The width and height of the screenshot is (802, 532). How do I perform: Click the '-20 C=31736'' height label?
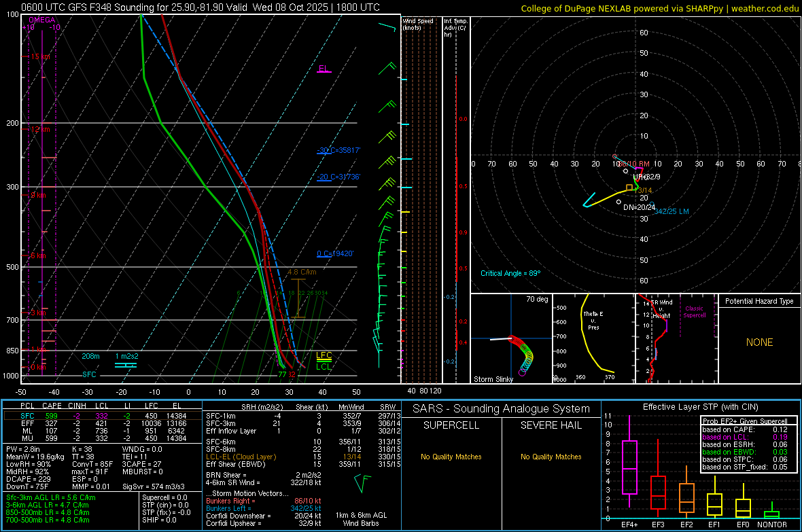338,177
